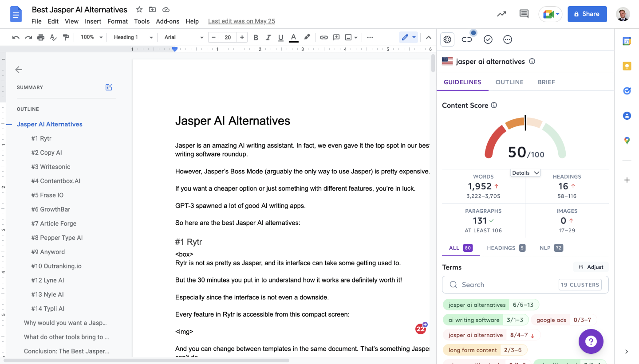Viewport: 639px width, 364px height.
Task: Open the text color picker
Action: [293, 37]
